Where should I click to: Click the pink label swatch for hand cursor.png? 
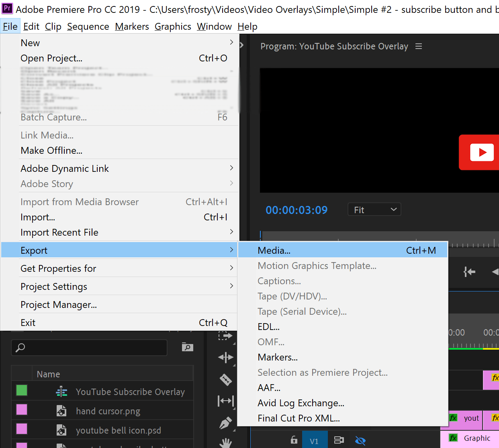coord(22,410)
